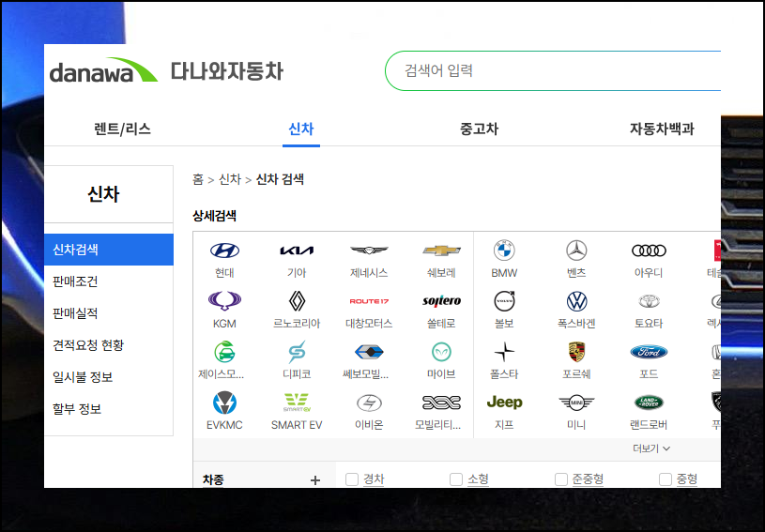
Task: Click the 다나와자동차 title link
Action: click(227, 71)
